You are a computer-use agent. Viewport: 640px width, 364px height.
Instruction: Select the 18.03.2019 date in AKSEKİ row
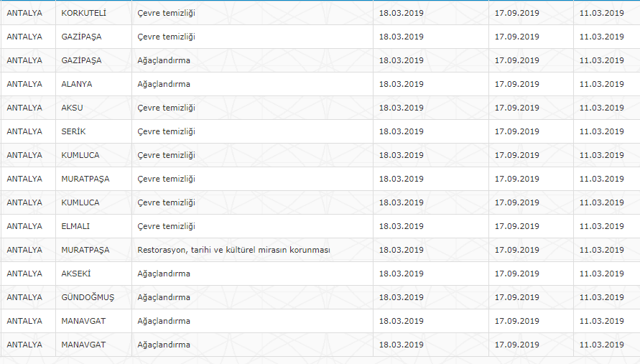401,274
